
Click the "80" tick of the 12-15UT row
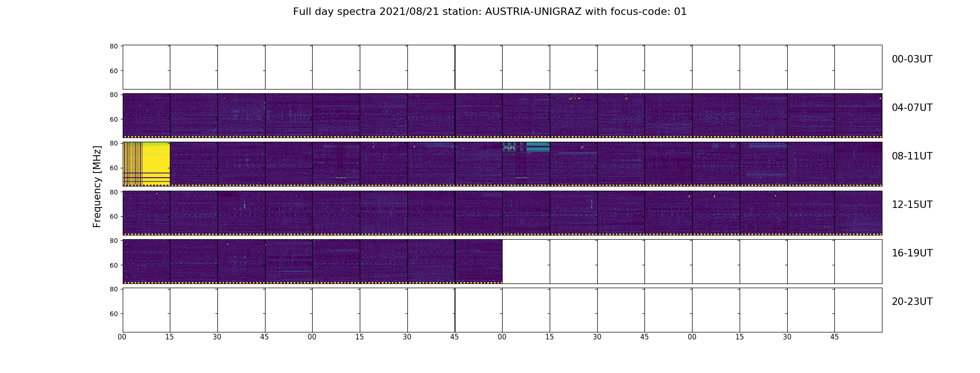click(x=113, y=192)
